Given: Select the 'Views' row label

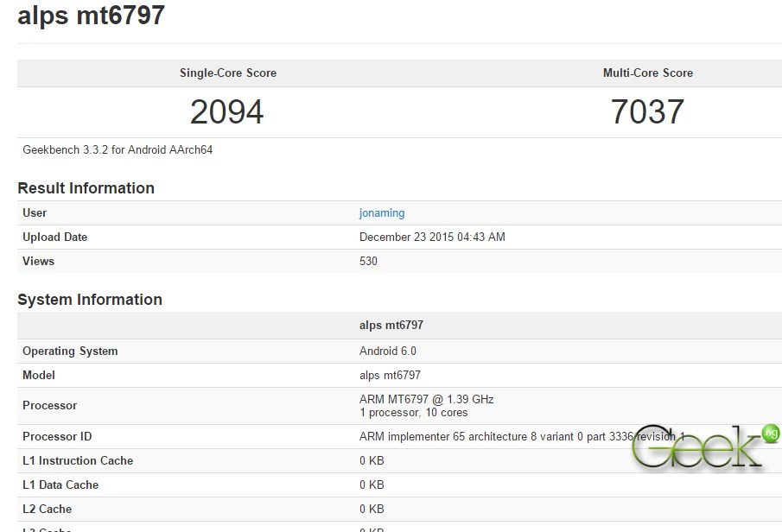Looking at the screenshot, I should point(38,262).
